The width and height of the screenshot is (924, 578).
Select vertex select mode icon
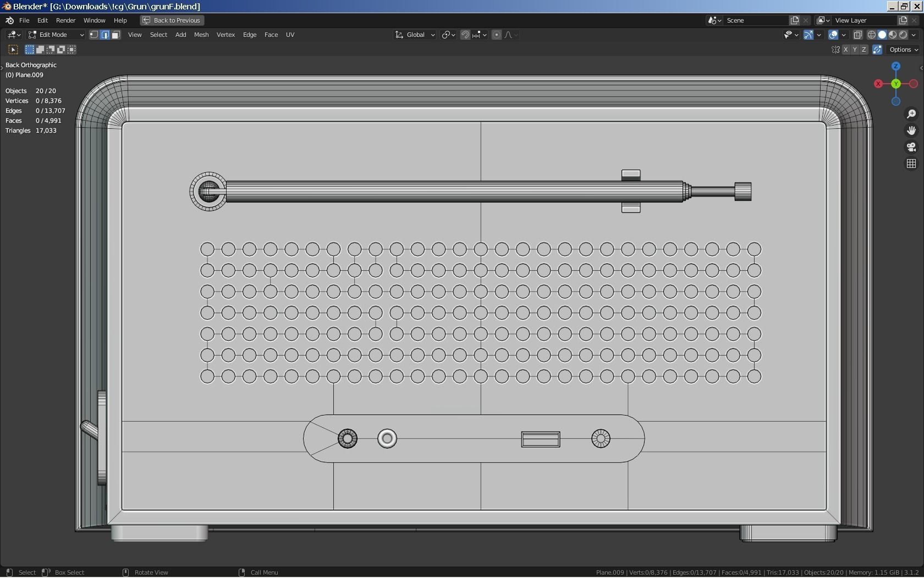[94, 35]
